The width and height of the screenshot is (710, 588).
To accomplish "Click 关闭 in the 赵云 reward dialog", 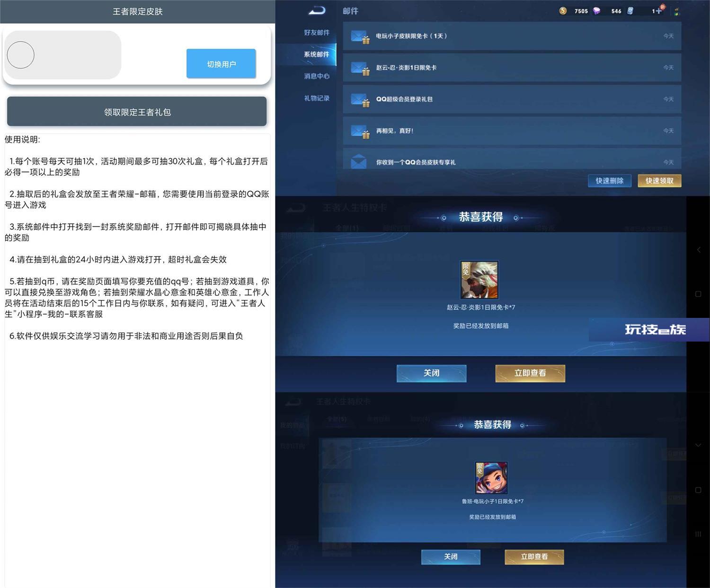I will 431,373.
